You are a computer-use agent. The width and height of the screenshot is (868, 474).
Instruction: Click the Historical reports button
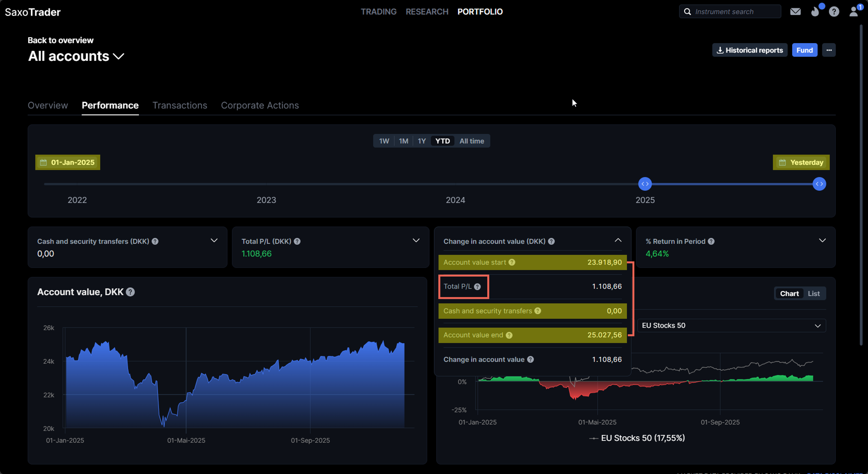(749, 50)
